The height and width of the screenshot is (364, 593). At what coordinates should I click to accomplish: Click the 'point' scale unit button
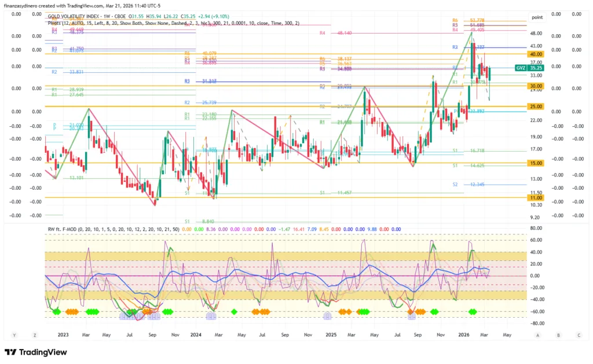(x=536, y=17)
